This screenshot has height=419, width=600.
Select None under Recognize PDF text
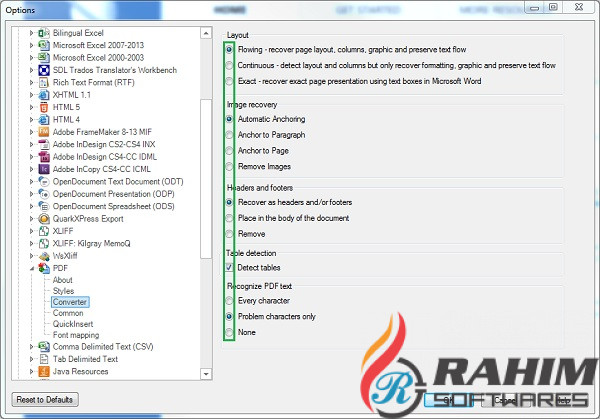click(229, 332)
